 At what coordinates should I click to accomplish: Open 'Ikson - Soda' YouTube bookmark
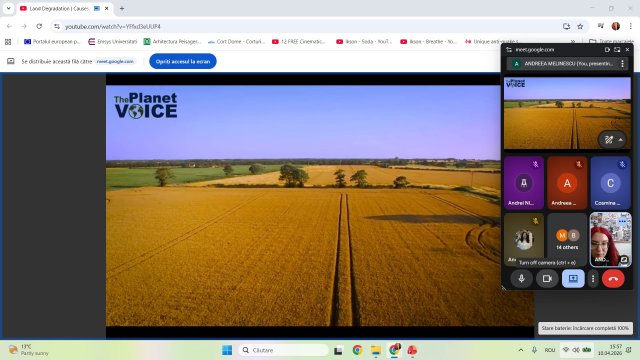pyautogui.click(x=364, y=42)
